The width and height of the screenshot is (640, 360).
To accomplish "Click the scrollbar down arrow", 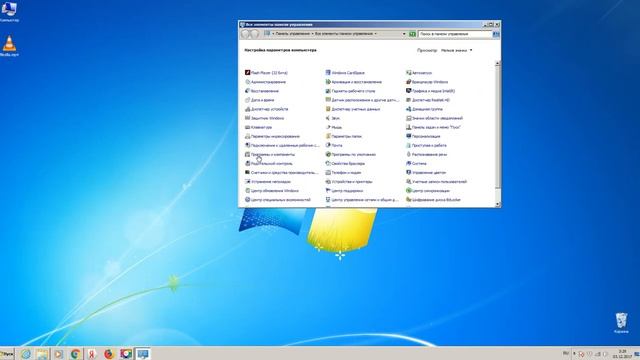I will 498,204.
